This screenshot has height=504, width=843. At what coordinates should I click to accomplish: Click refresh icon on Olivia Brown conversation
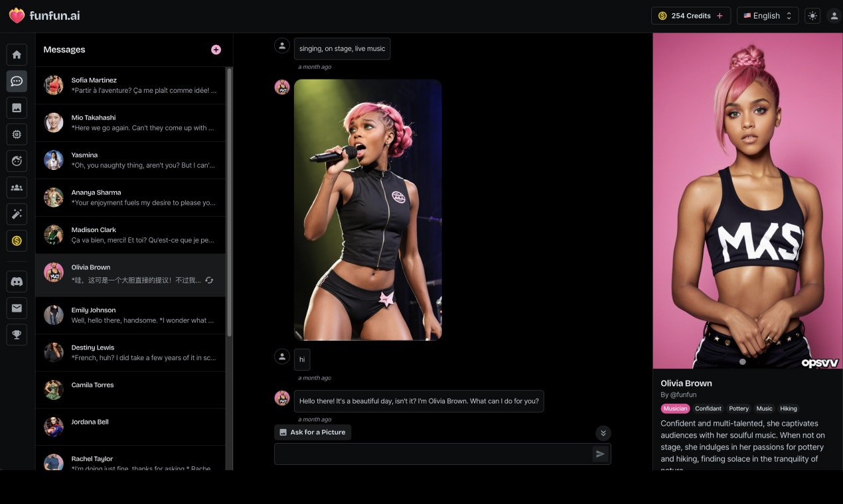coord(209,281)
